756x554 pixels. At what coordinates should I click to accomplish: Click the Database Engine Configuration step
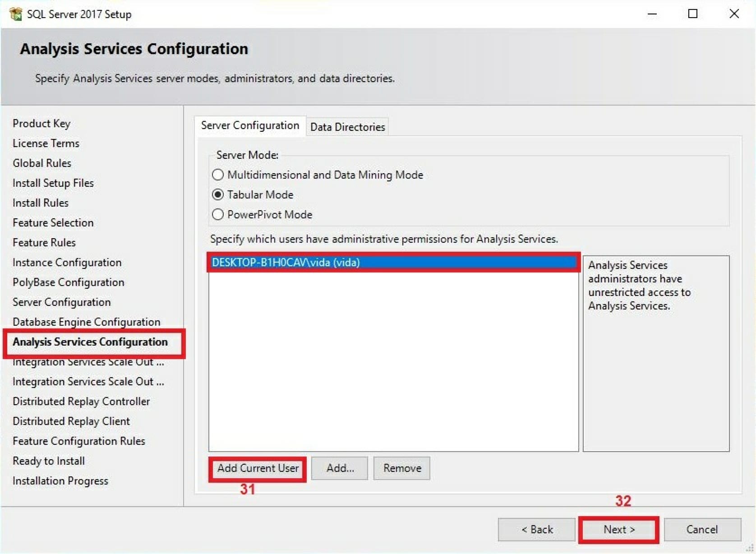click(x=87, y=322)
